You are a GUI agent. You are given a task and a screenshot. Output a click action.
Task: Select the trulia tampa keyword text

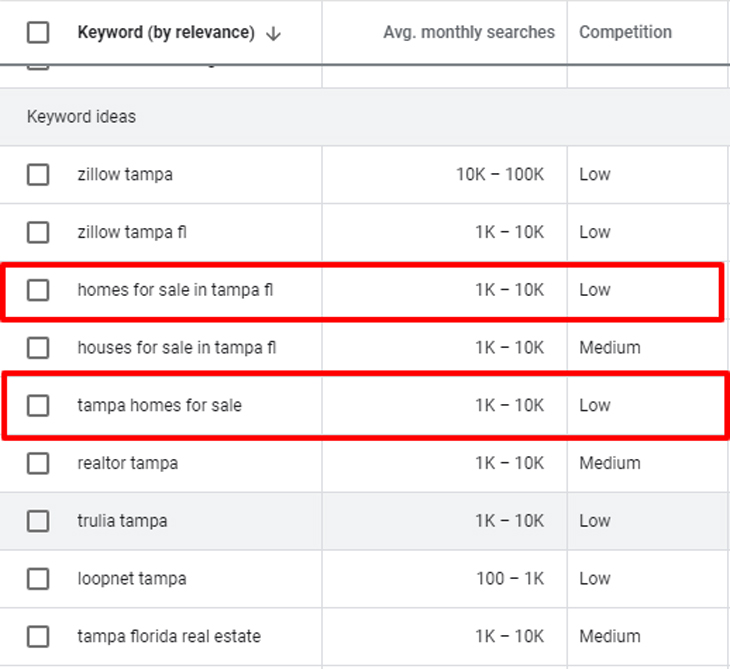(x=122, y=521)
